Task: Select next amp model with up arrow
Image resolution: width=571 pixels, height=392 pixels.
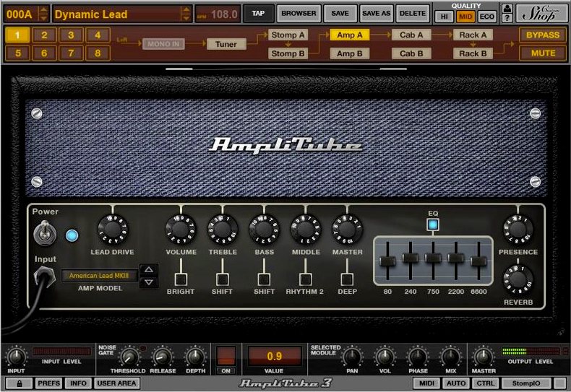Action: pos(149,269)
